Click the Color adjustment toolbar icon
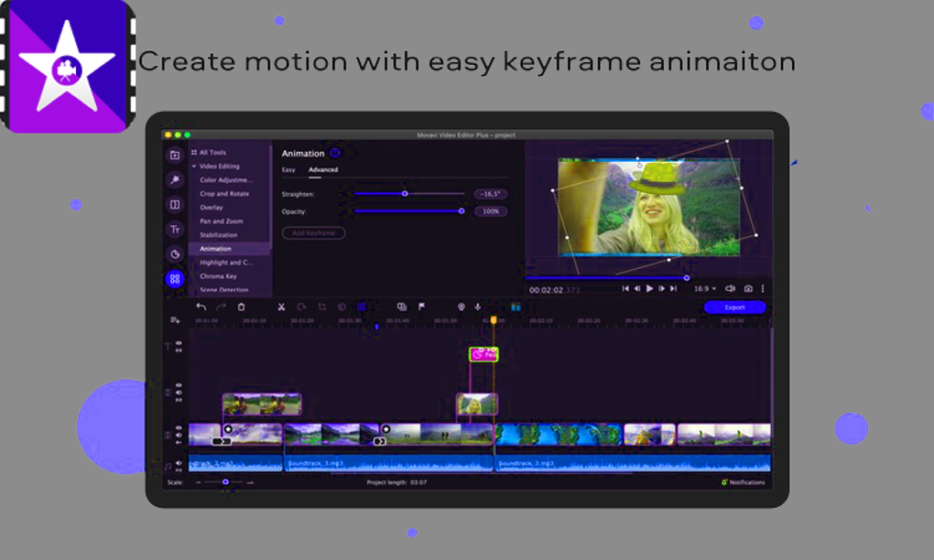Screen dimensions: 934x560 [x=342, y=307]
